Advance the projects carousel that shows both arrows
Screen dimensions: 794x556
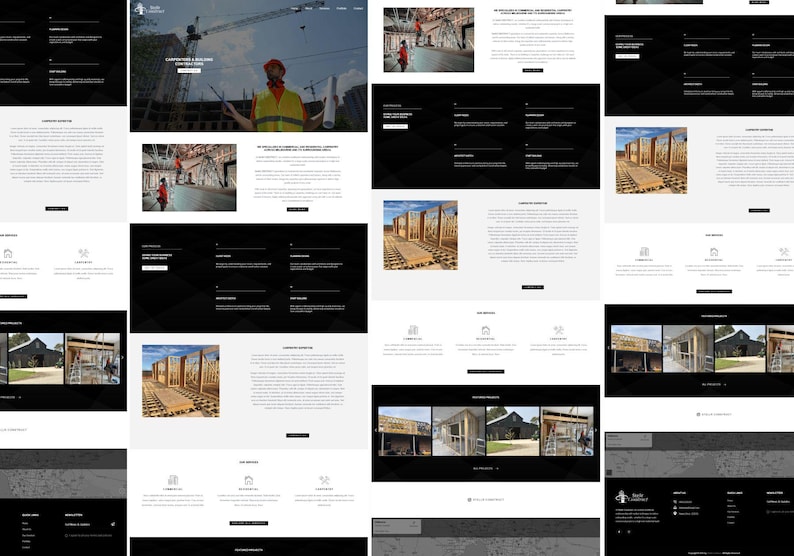click(x=596, y=430)
